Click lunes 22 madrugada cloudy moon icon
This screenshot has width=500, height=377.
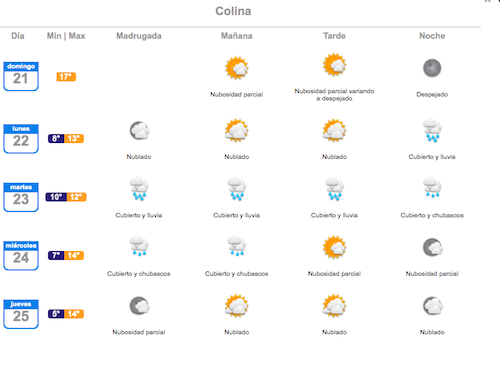coord(139,130)
